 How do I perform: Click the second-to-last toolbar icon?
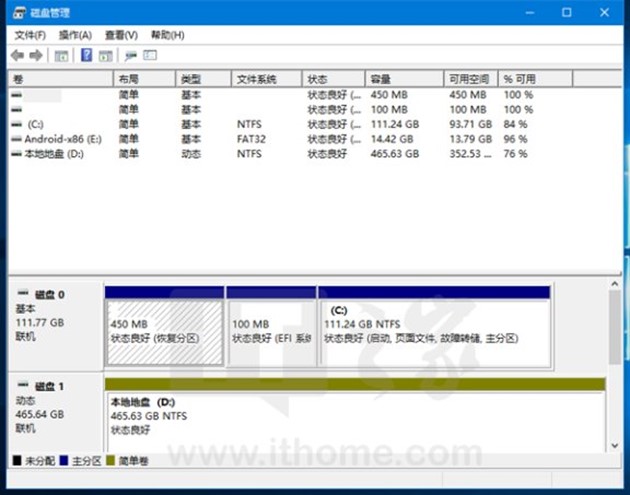point(130,56)
